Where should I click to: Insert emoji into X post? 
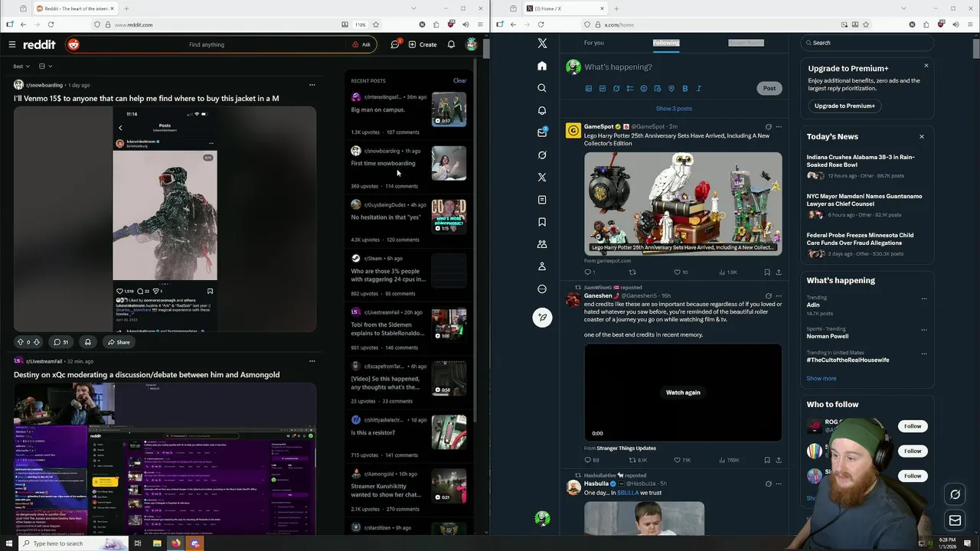pyautogui.click(x=644, y=89)
